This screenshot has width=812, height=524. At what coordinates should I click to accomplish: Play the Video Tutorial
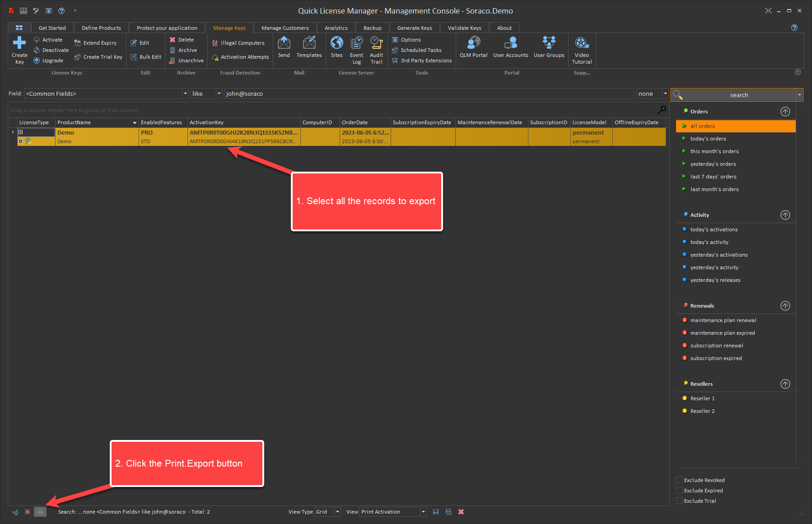click(x=582, y=50)
